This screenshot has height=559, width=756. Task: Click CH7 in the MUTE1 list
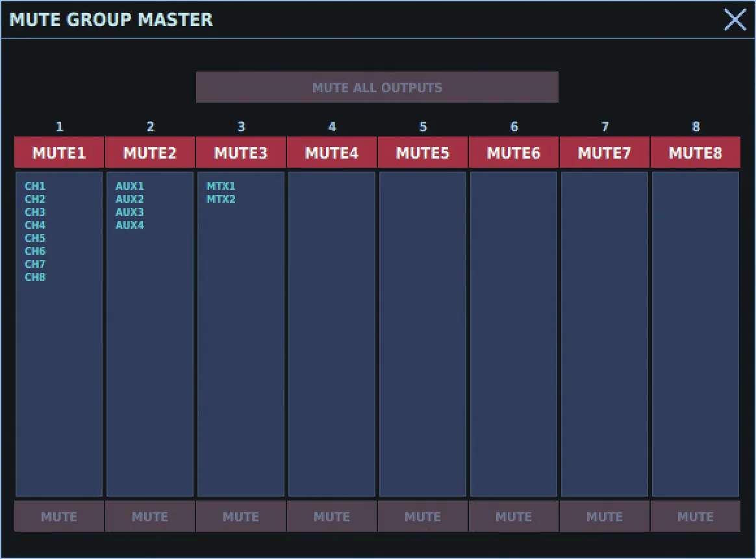pos(35,264)
